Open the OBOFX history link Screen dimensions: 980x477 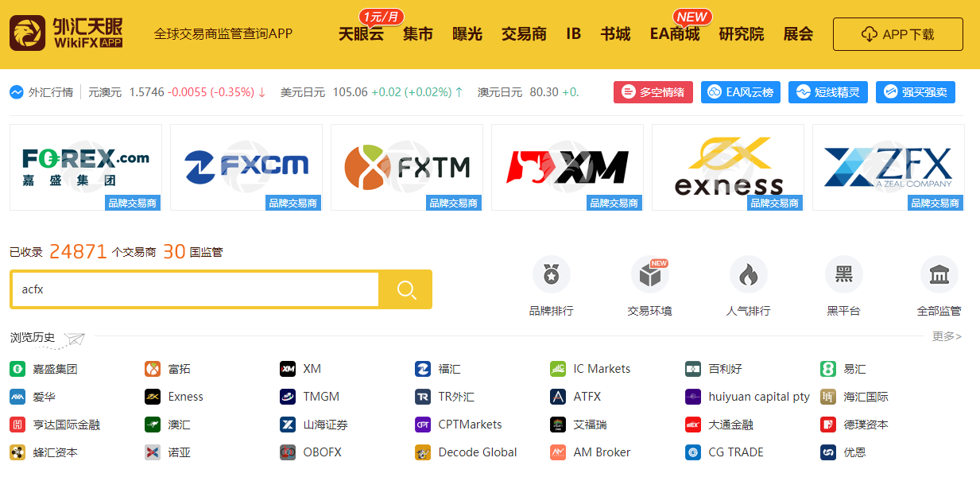pos(323,452)
